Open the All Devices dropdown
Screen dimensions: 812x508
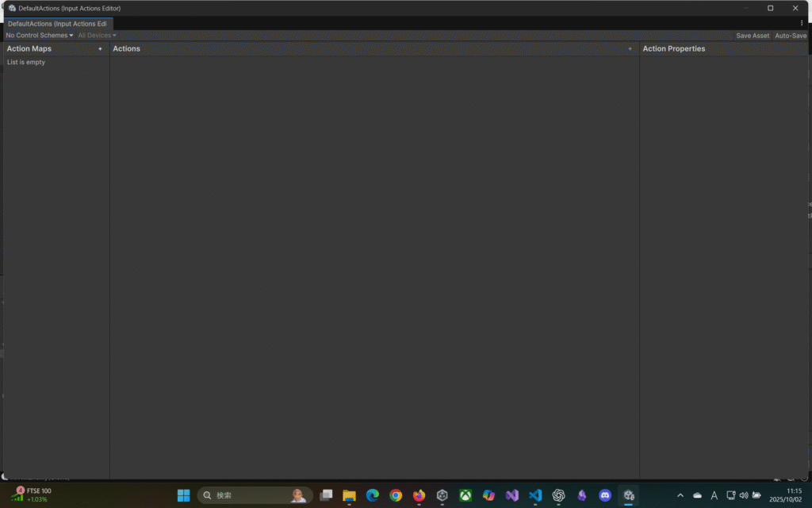pos(97,36)
